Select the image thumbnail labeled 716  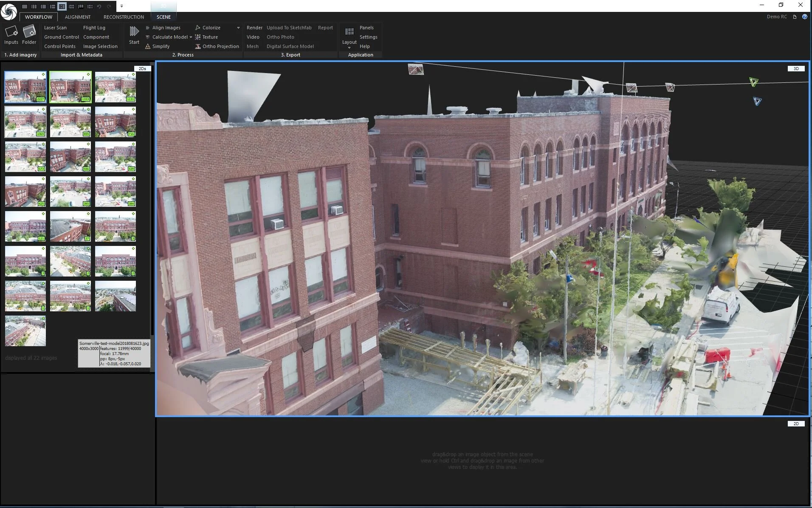(x=116, y=121)
